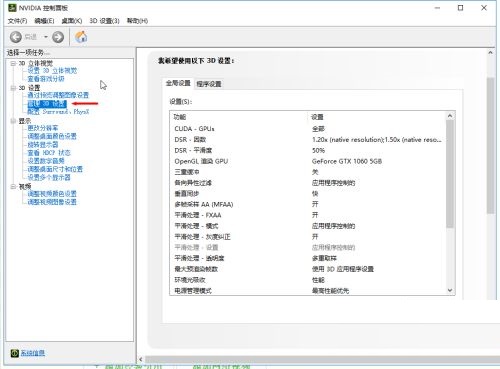Viewport: 500px width, 369px height.
Task: Select the 三重缓冲 setting row
Action: pos(308,172)
